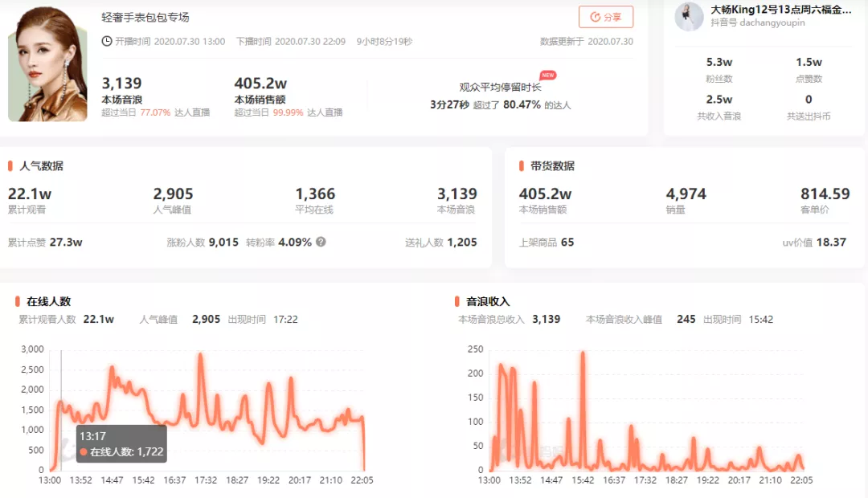Viewport: 868px width, 498px height.
Task: Click the 22.1w 累计观看 figure
Action: pos(30,194)
